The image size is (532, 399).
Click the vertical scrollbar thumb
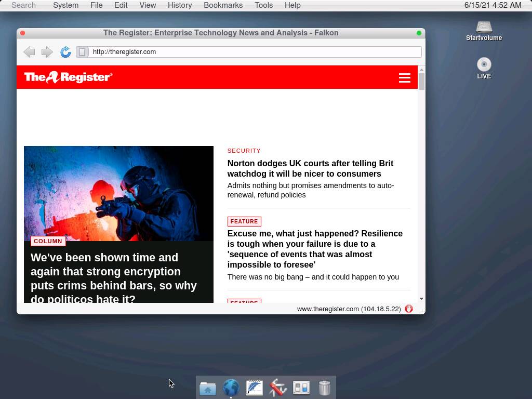[421, 82]
